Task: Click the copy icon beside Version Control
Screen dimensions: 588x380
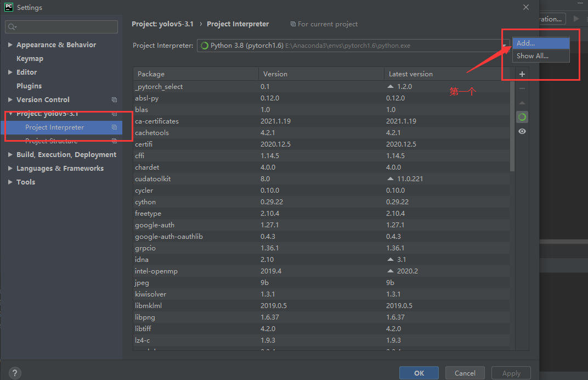Action: (115, 99)
